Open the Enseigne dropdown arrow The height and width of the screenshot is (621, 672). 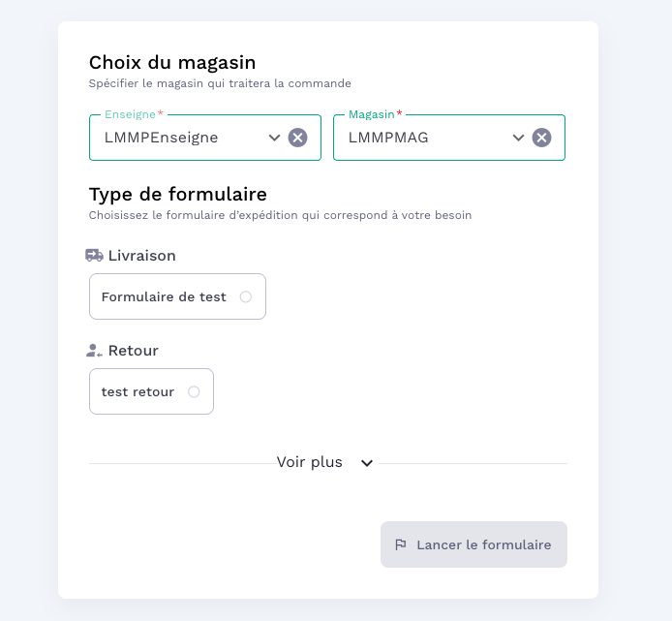tap(274, 138)
